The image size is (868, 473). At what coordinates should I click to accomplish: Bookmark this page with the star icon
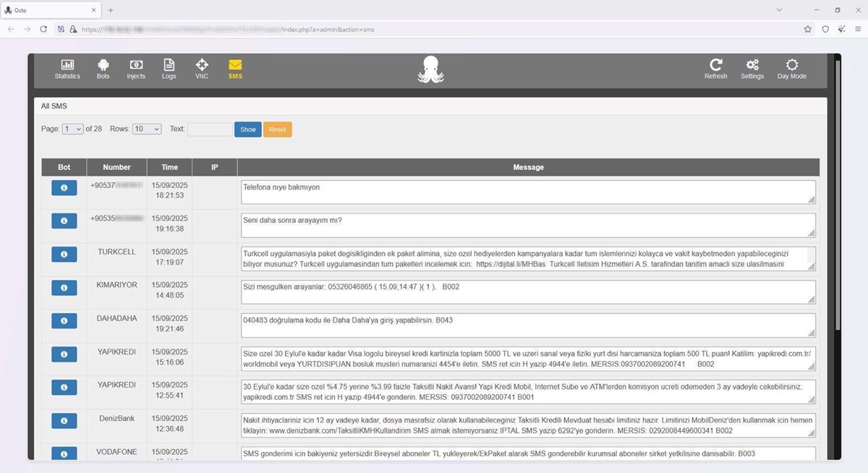click(x=808, y=30)
